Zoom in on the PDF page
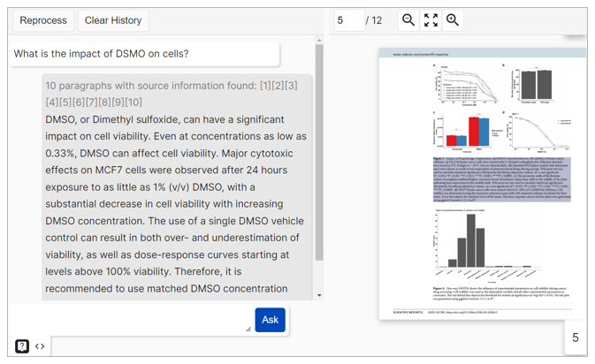Image resolution: width=595 pixels, height=364 pixels. click(453, 20)
